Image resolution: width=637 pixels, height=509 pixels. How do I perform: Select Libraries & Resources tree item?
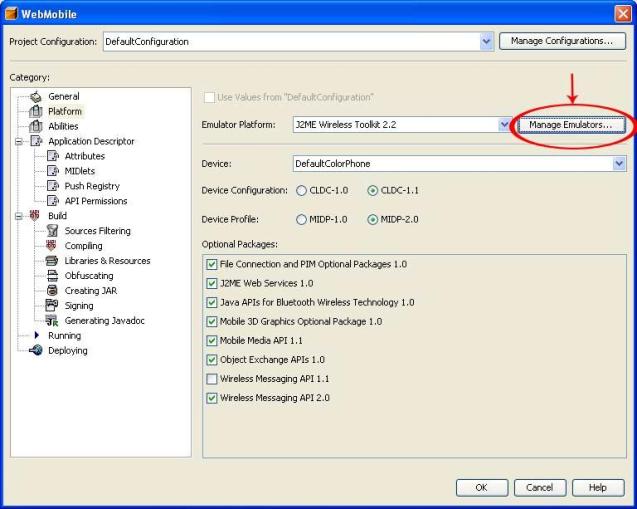pyautogui.click(x=107, y=261)
